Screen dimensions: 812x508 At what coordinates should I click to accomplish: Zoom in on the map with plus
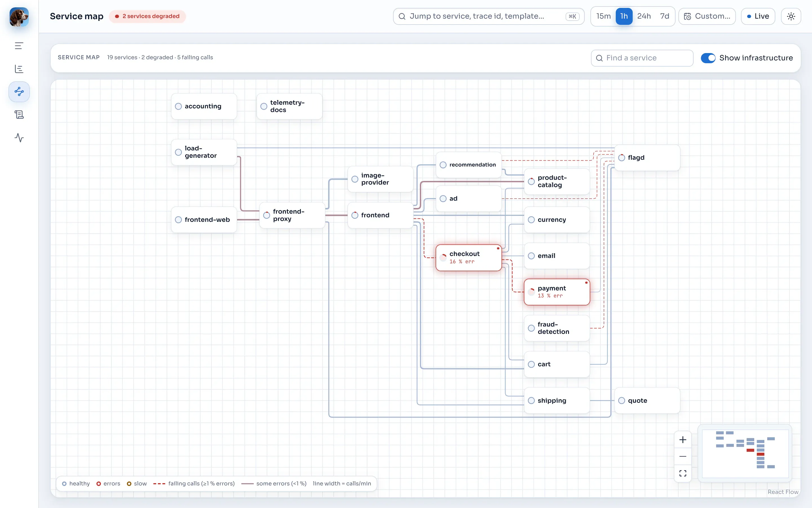(683, 439)
